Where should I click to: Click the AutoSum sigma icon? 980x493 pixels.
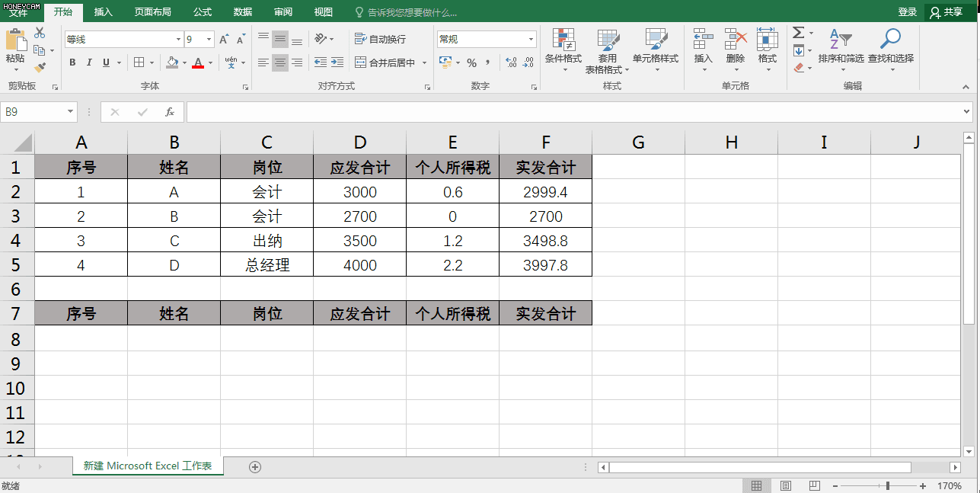(x=798, y=33)
